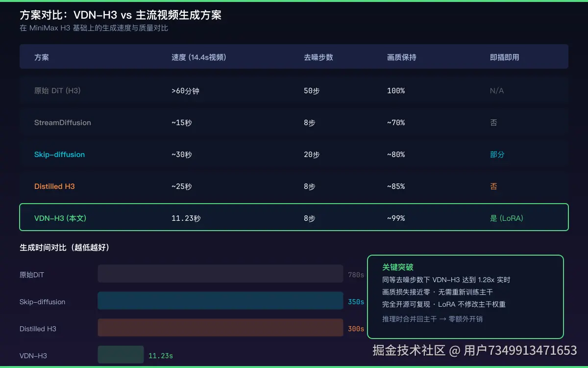Select the "Skip-diffusion" table row name
The width and height of the screenshot is (588, 368).
coord(59,155)
